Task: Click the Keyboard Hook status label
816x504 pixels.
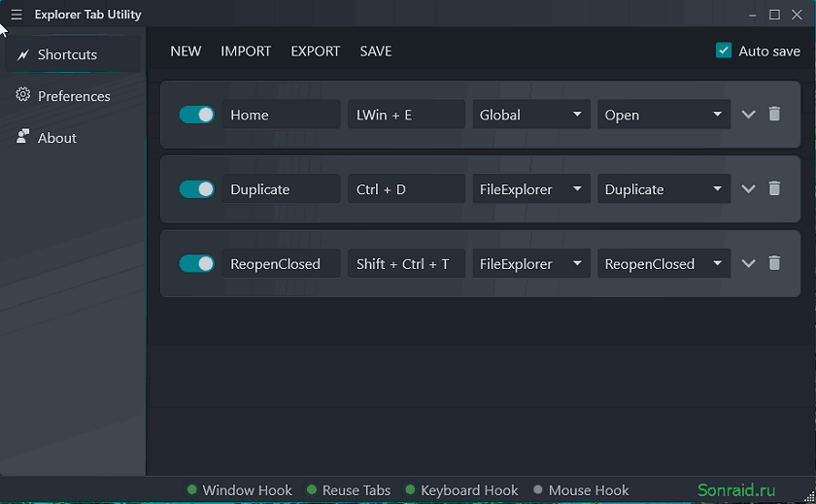Action: 469,490
